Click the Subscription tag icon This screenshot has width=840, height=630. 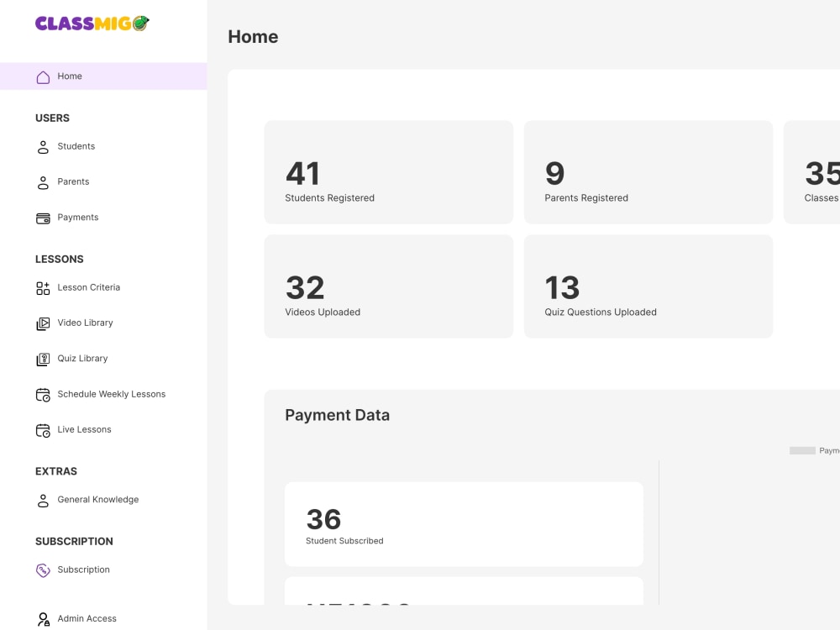click(43, 570)
